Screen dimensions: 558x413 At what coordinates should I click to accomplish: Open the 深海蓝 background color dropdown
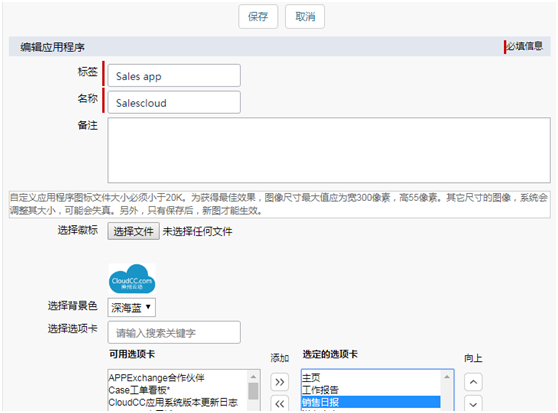pyautogui.click(x=132, y=307)
